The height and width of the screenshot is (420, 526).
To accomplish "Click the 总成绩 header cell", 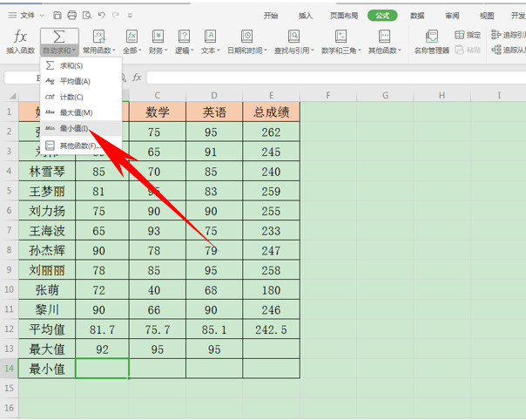I will 271,112.
